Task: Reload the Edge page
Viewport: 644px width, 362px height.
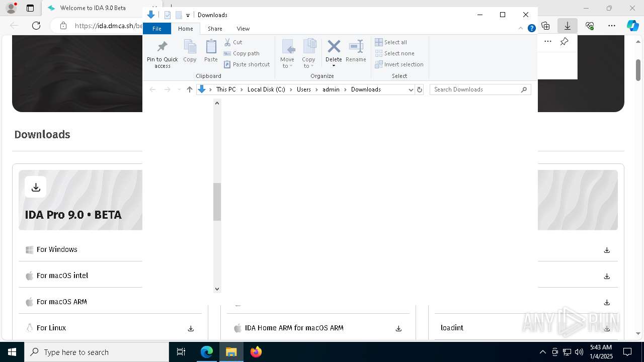Action: coord(36,26)
